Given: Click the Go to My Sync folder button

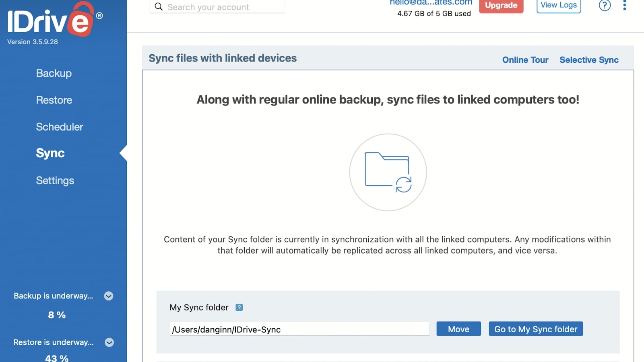Looking at the screenshot, I should (x=535, y=329).
